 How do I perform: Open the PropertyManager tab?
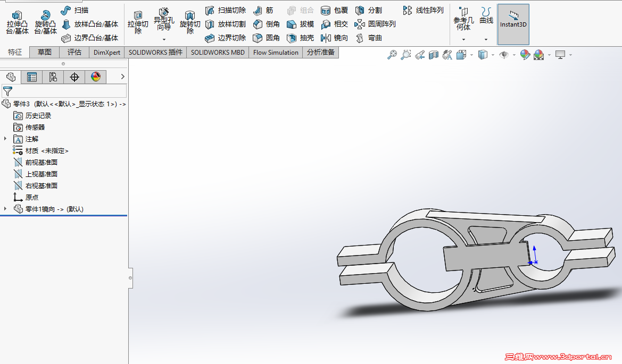[32, 77]
